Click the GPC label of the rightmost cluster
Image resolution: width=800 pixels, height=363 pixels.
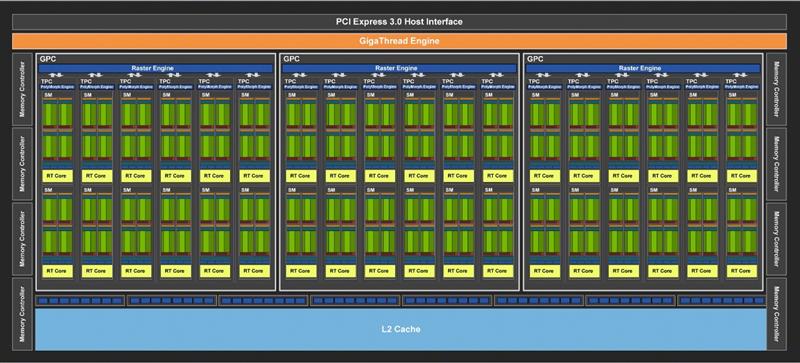tap(535, 59)
